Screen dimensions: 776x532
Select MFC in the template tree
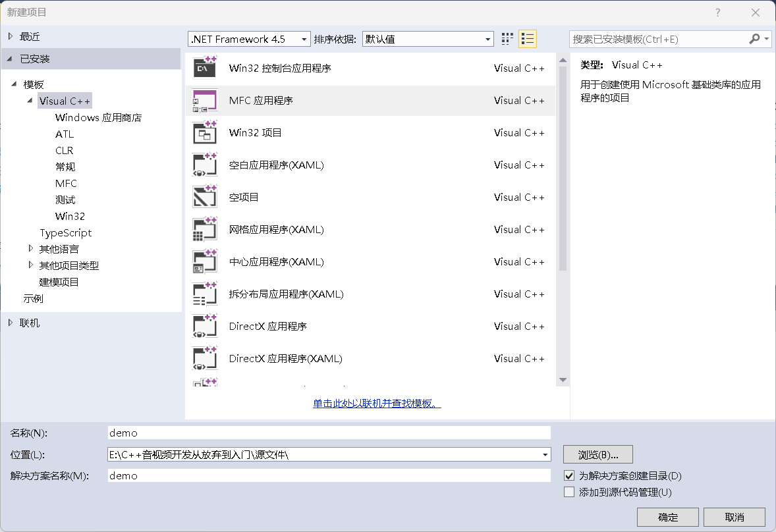point(66,184)
